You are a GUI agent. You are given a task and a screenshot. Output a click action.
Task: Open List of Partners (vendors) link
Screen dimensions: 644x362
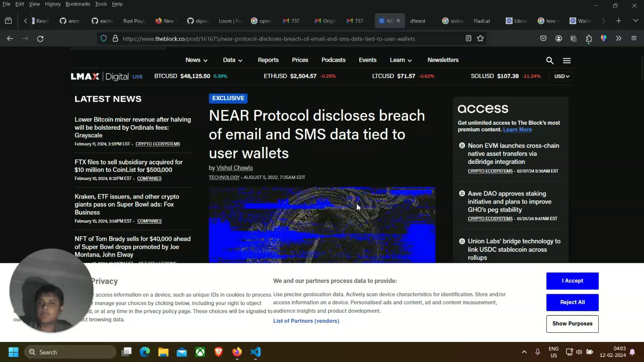(306, 321)
